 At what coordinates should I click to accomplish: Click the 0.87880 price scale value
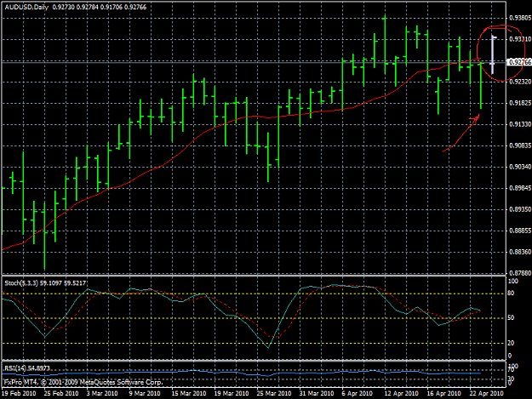click(520, 272)
